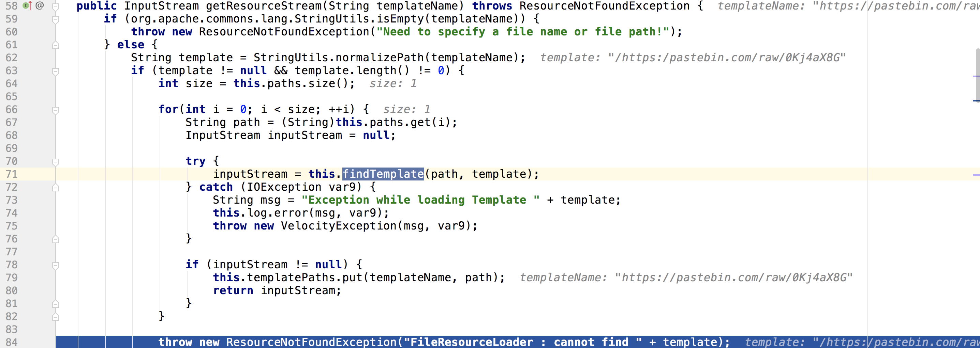Viewport: 980px width, 348px height.
Task: Click the IOException type in the catch clause
Action: click(284, 187)
